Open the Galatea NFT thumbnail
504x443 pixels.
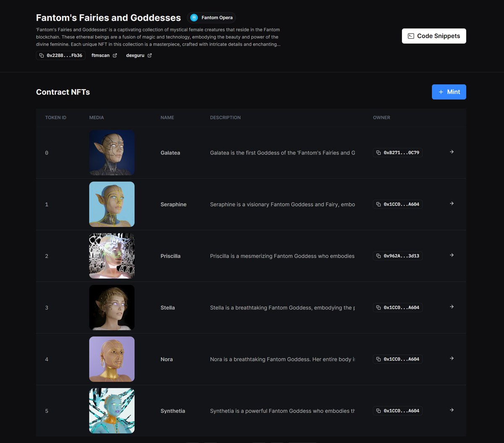click(x=112, y=152)
